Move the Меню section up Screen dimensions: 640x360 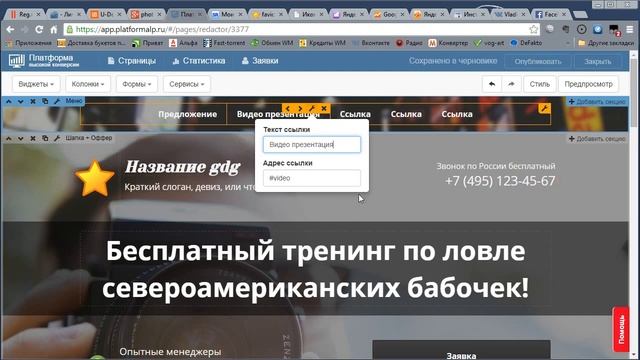9,101
